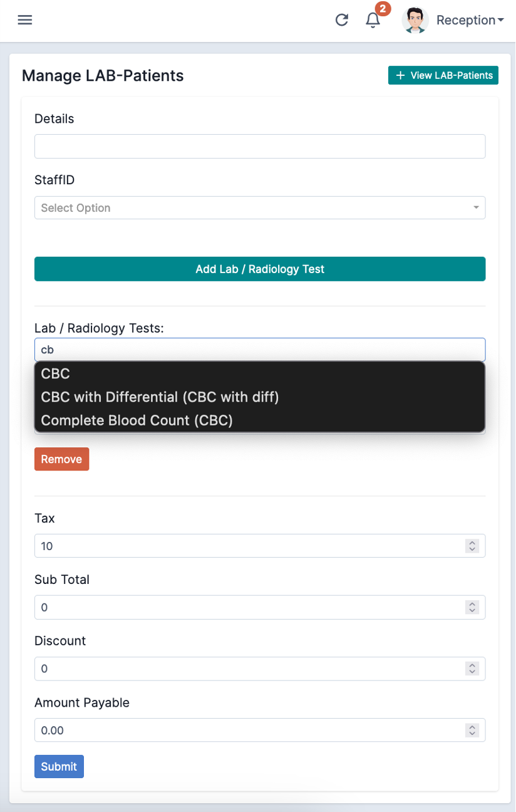The image size is (516, 812).
Task: Click inside the Discount input field
Action: tap(250, 669)
